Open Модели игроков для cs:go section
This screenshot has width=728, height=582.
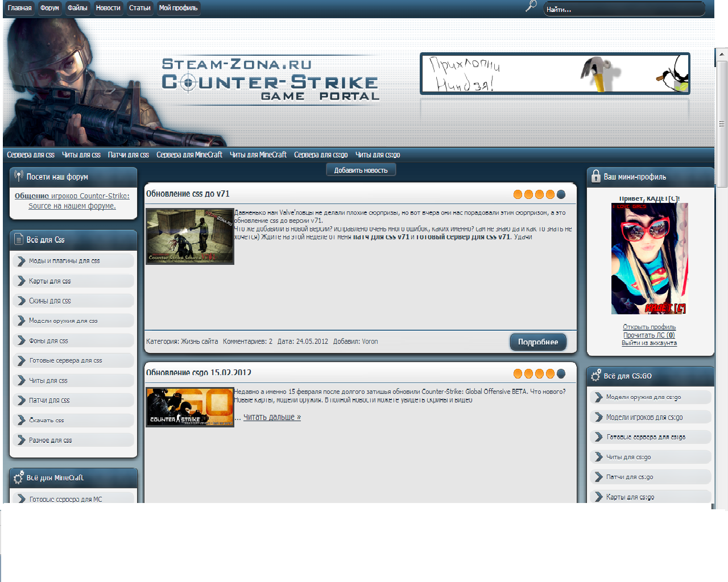tap(644, 417)
